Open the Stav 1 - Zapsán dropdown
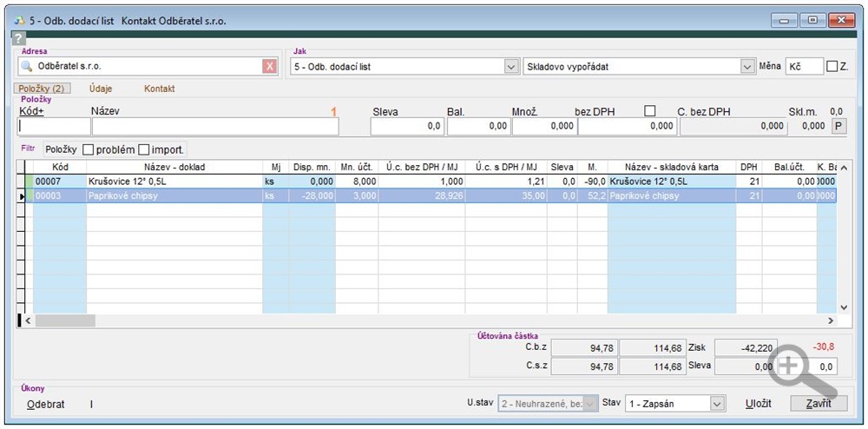Image resolution: width=868 pixels, height=429 pixels. pyautogui.click(x=716, y=404)
